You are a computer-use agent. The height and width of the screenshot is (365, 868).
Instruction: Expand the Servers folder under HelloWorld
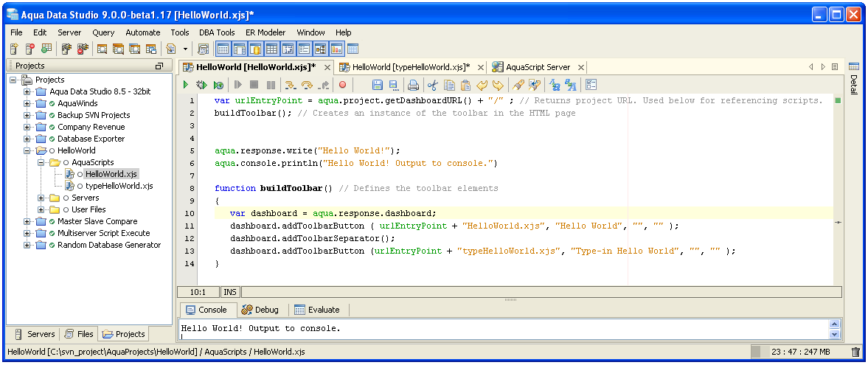coord(41,198)
